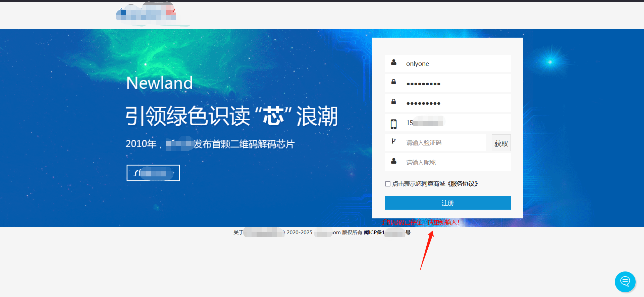The height and width of the screenshot is (297, 644).
Task: Tick the service agreement checkbox
Action: (x=388, y=184)
